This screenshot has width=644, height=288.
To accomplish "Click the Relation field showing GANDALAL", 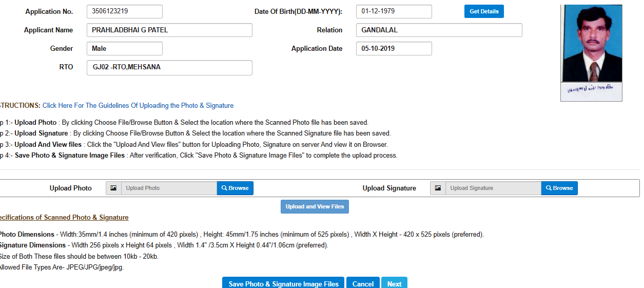I will [x=439, y=30].
